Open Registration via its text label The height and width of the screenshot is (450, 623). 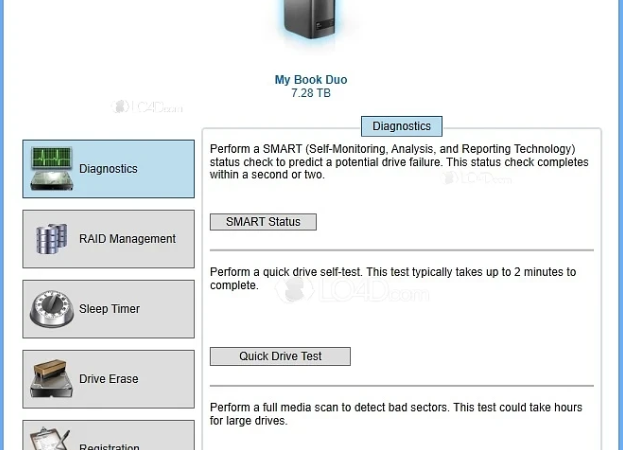tap(109, 446)
